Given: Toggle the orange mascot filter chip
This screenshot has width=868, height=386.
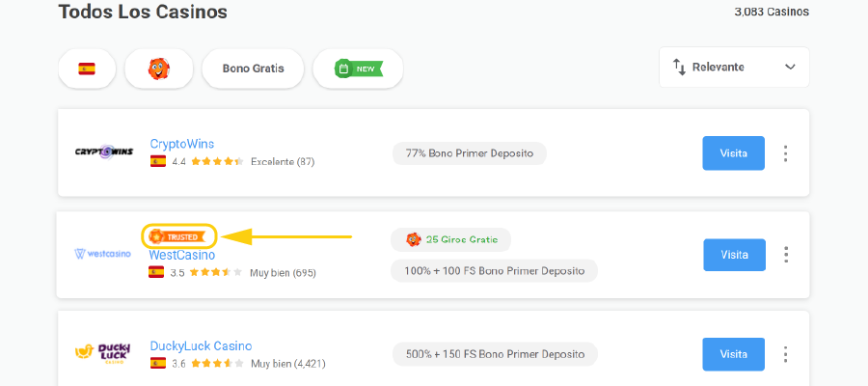Looking at the screenshot, I should pos(158,69).
